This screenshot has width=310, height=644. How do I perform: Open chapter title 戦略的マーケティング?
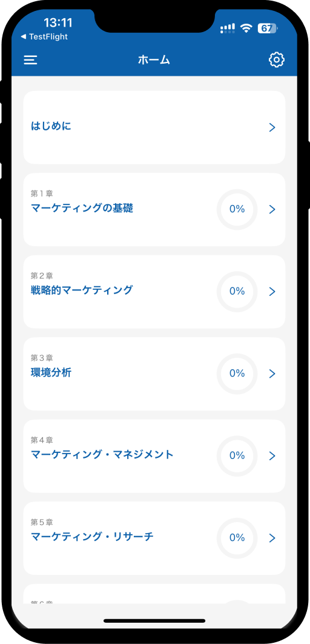[82, 290]
